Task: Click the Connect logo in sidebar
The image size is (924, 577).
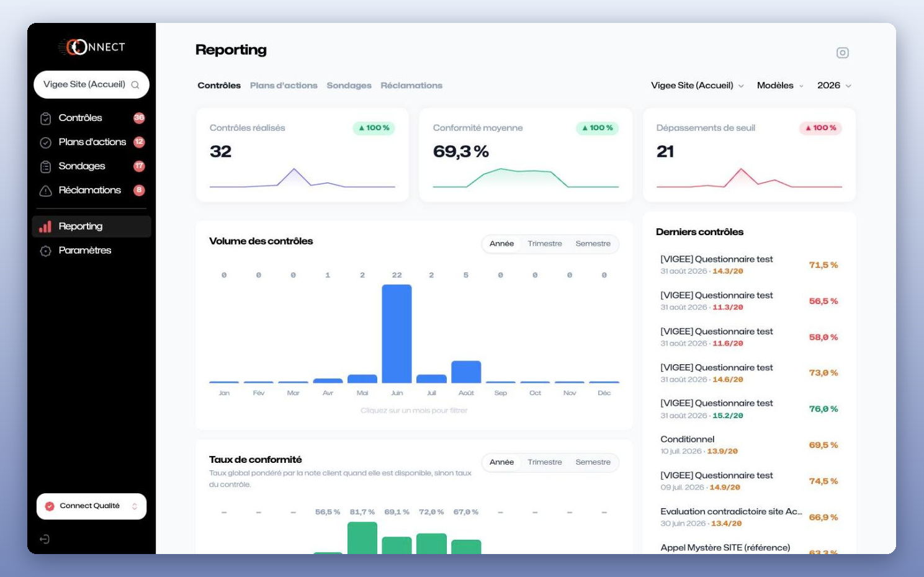Action: point(92,47)
